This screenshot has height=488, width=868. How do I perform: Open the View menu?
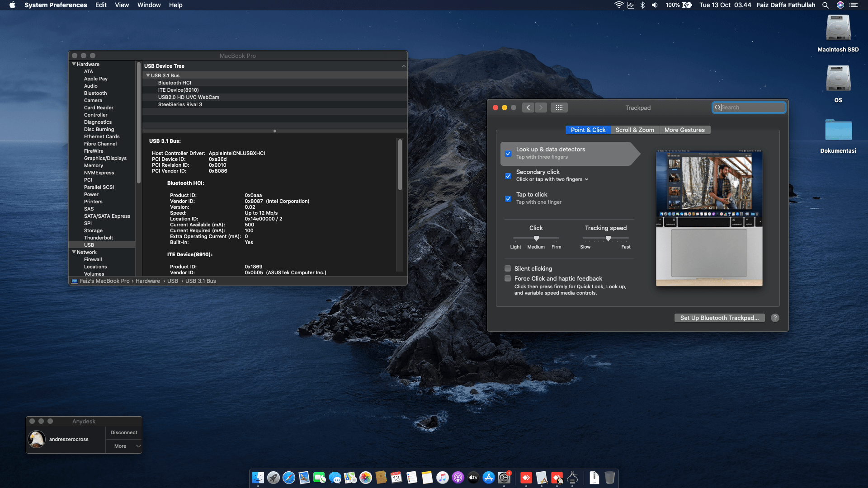(x=122, y=5)
